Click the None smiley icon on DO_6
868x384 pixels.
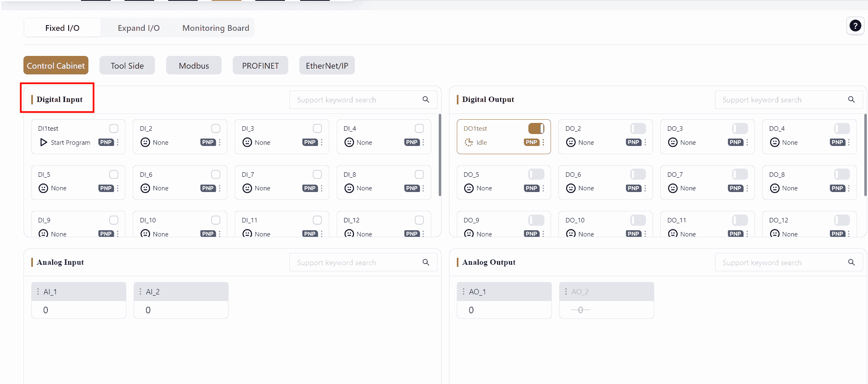click(x=571, y=188)
